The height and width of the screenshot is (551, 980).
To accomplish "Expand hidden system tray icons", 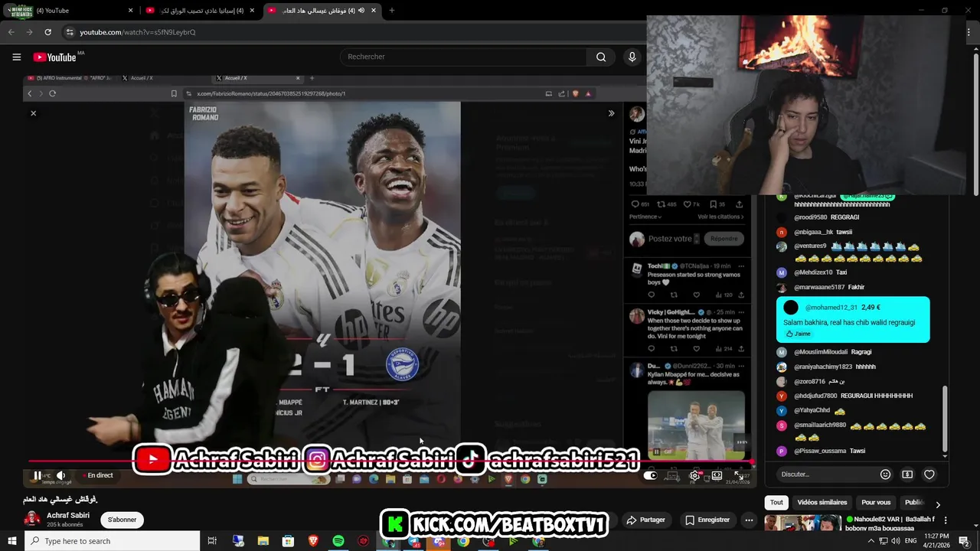I will 871,541.
